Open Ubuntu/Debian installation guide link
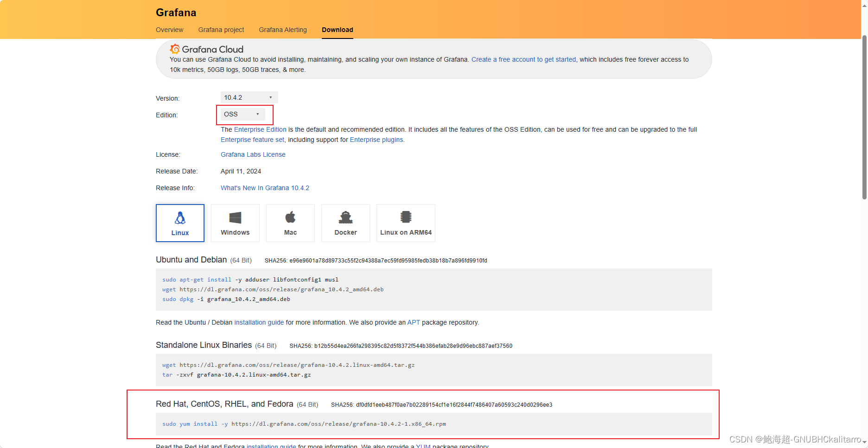This screenshot has width=868, height=448. click(259, 322)
